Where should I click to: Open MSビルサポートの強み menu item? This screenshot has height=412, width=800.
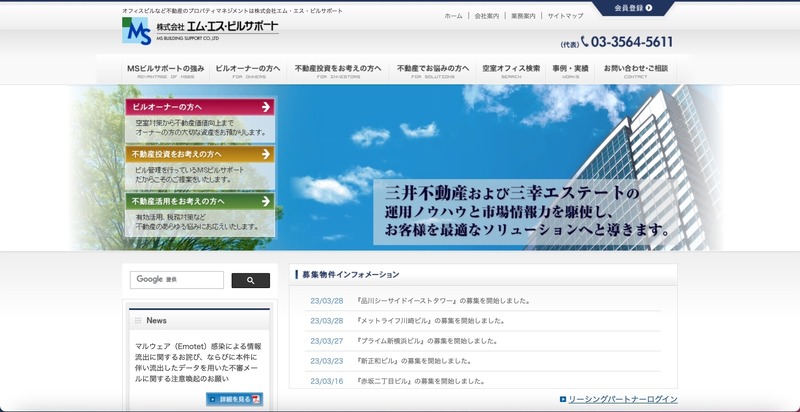166,70
